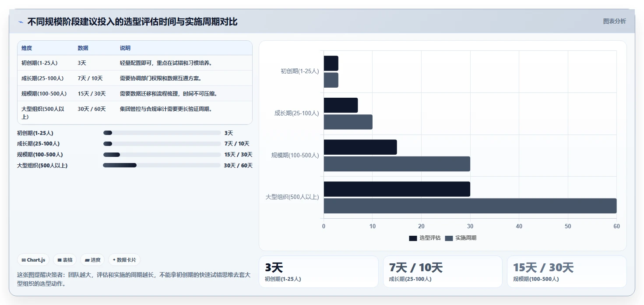Screen dimensions: 644x305
Task: Toggle the 选型评估 legend swatch
Action: (413, 238)
